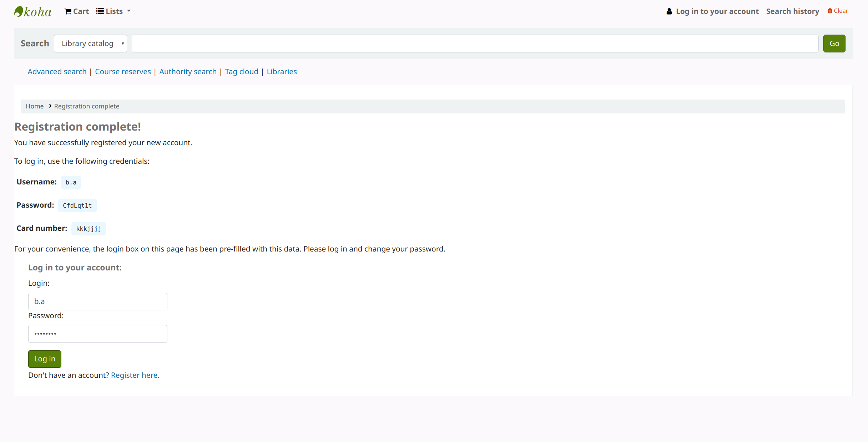
Task: Click Log in to your account header link
Action: [x=717, y=11]
